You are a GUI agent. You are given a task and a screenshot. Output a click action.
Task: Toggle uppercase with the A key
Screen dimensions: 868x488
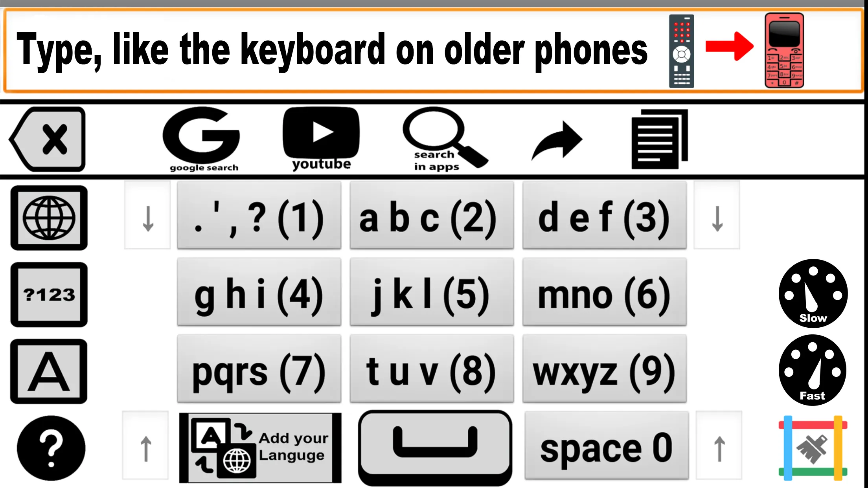point(49,371)
